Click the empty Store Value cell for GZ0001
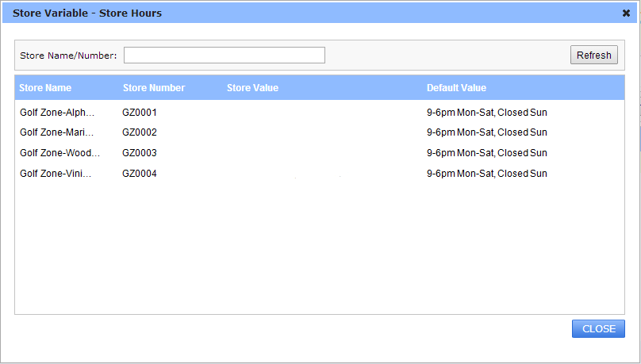Screen dimensions: 641x364 click(x=323, y=113)
